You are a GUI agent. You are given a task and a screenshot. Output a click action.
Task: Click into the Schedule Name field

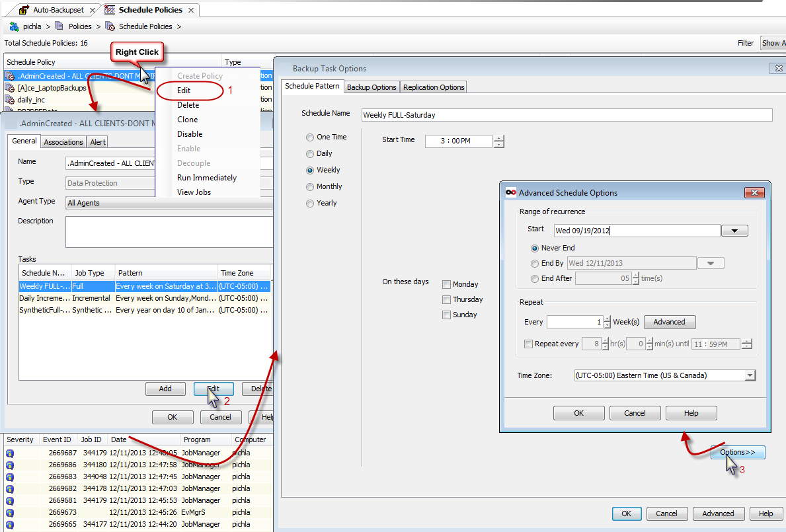(x=567, y=115)
